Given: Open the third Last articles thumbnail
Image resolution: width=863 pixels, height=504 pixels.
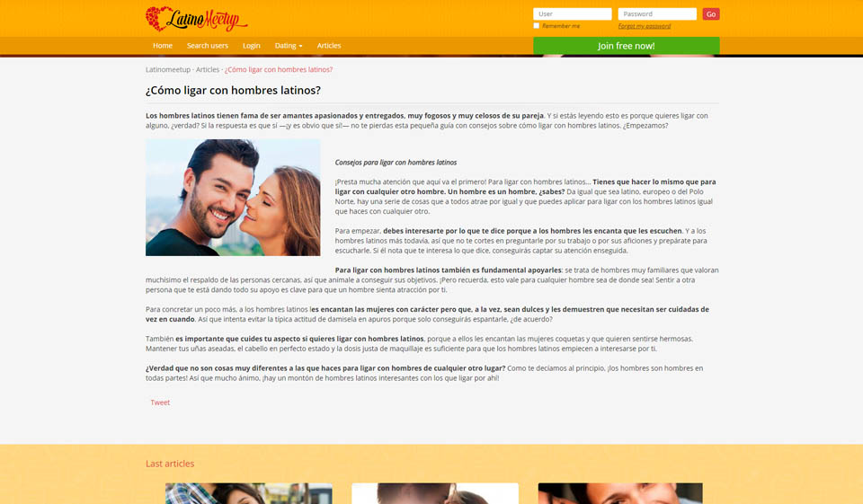Looking at the screenshot, I should tap(620, 493).
